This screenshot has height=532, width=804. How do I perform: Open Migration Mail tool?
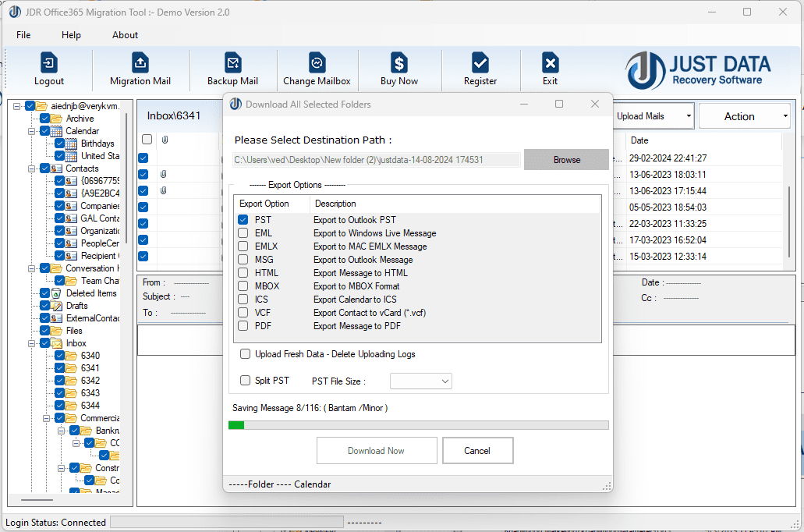coord(140,69)
